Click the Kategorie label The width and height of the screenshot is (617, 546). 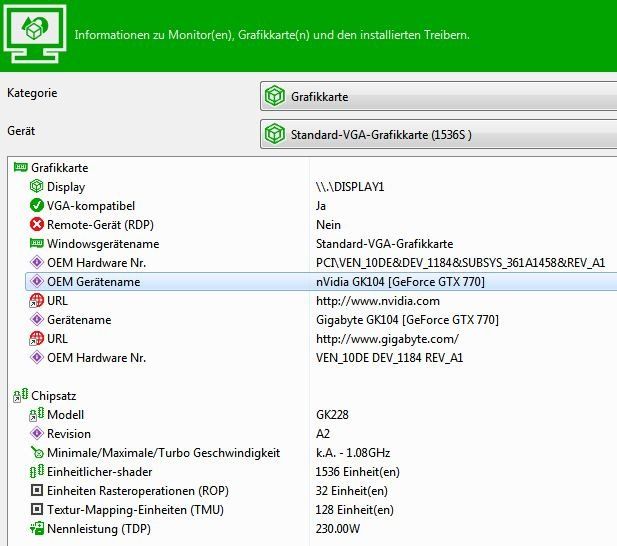(32, 93)
